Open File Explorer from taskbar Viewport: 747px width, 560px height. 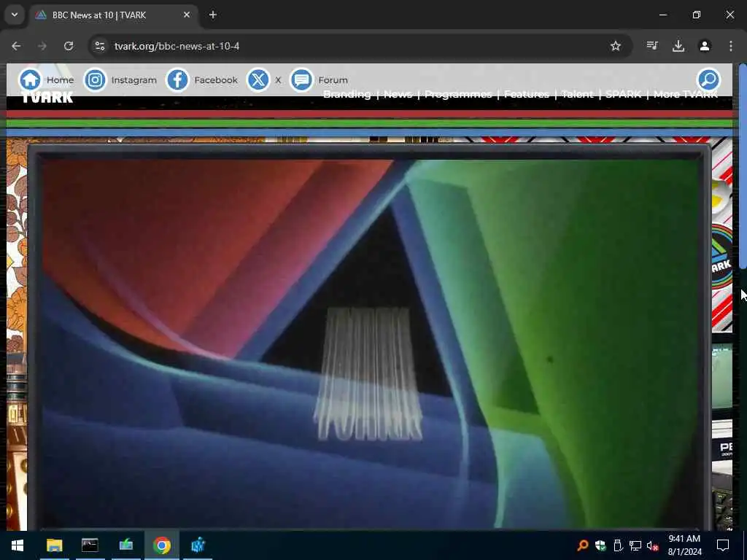[54, 545]
